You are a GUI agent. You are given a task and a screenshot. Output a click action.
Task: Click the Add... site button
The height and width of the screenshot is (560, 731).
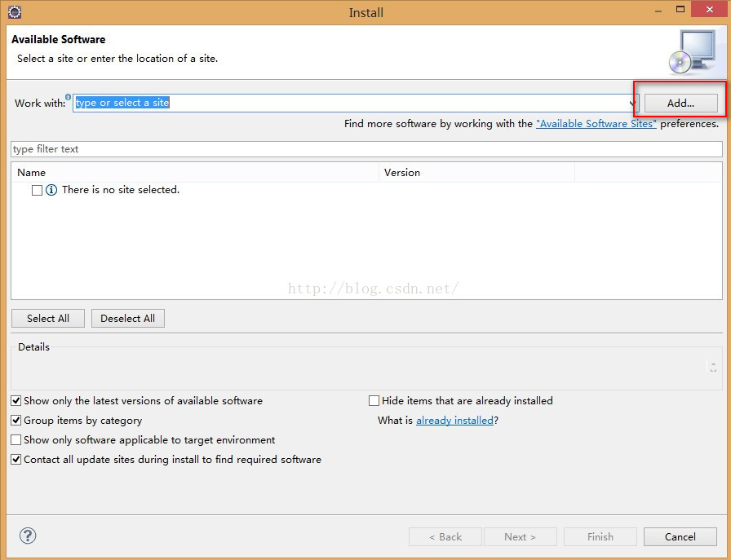[x=680, y=103]
